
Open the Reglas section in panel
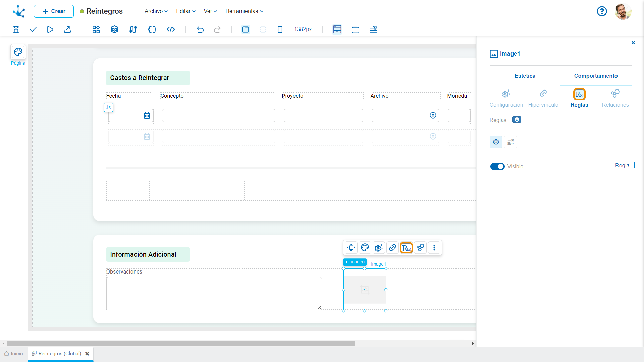(579, 98)
